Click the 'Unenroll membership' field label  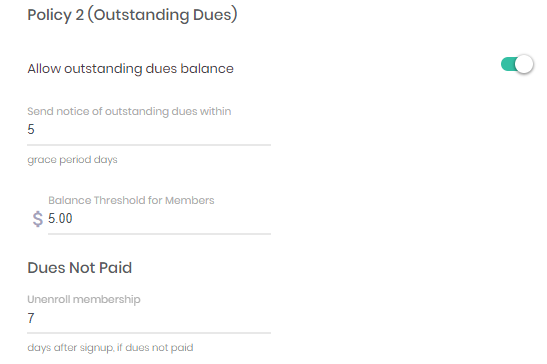tap(84, 299)
